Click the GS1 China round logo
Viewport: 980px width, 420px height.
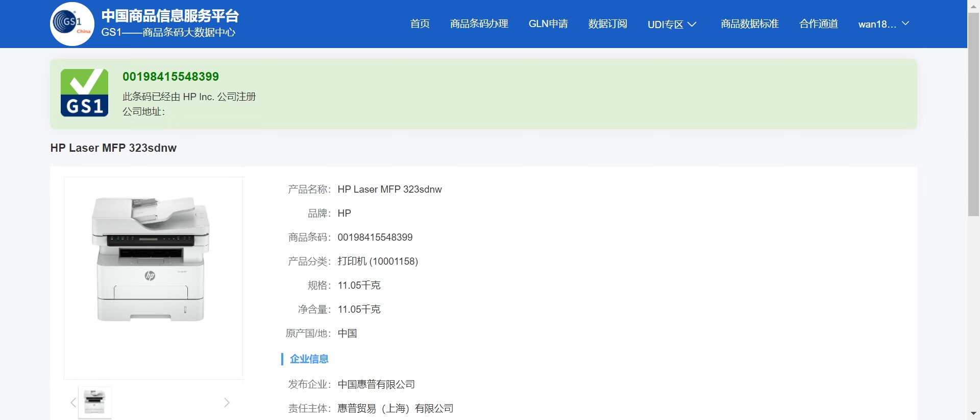[x=72, y=24]
